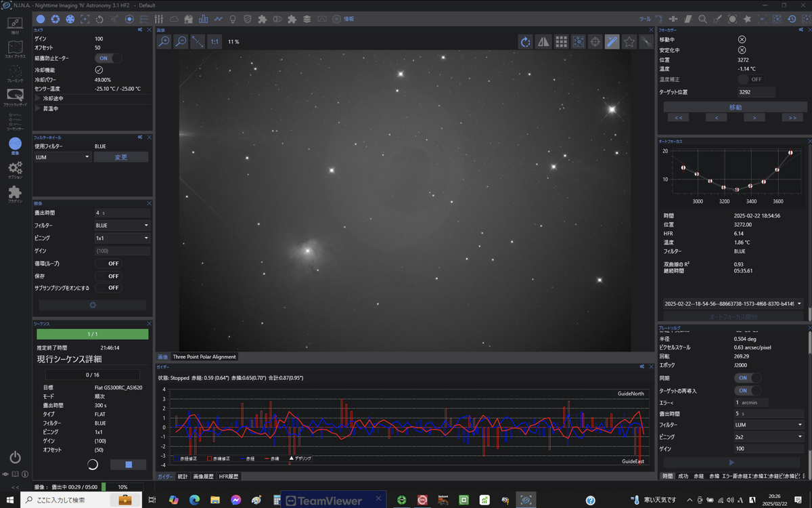Screen dimensions: 812x508
Task: Turn on the subsampling toggle
Action: tap(108, 288)
